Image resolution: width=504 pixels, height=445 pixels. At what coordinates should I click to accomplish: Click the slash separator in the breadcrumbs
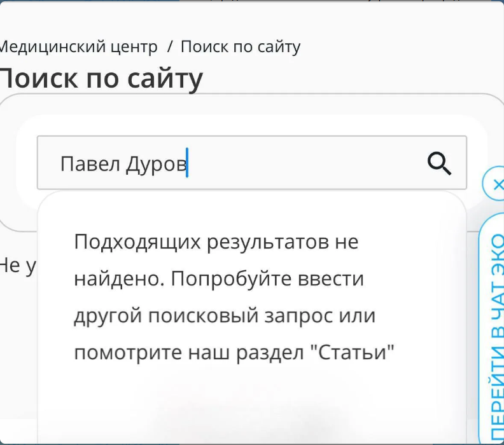point(169,47)
